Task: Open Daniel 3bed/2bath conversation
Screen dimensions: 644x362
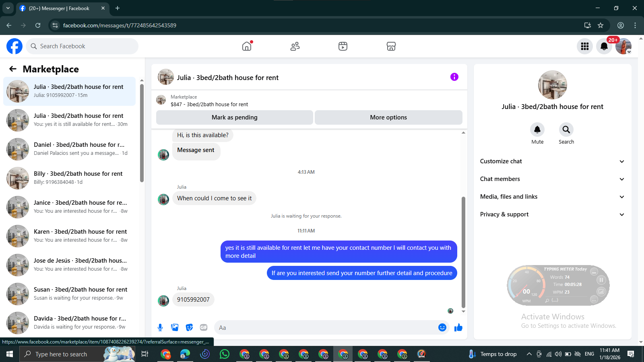Action: 70,149
